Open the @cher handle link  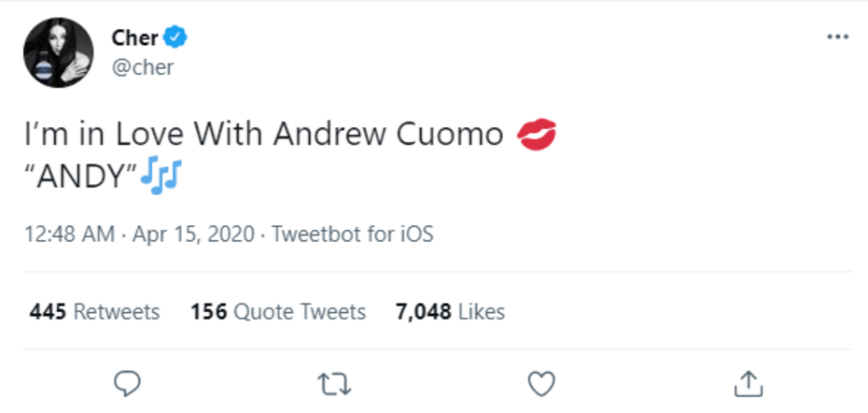(x=142, y=67)
